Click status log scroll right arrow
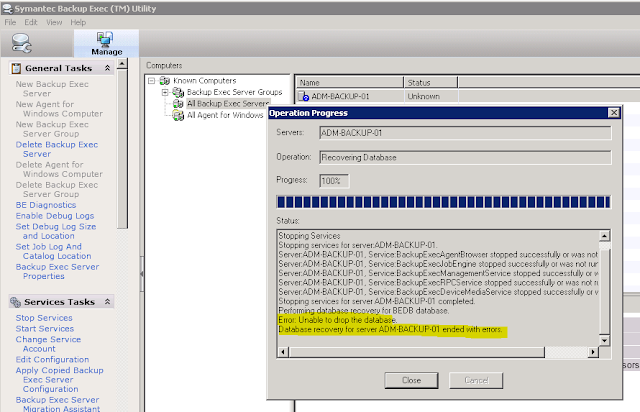 pos(593,352)
